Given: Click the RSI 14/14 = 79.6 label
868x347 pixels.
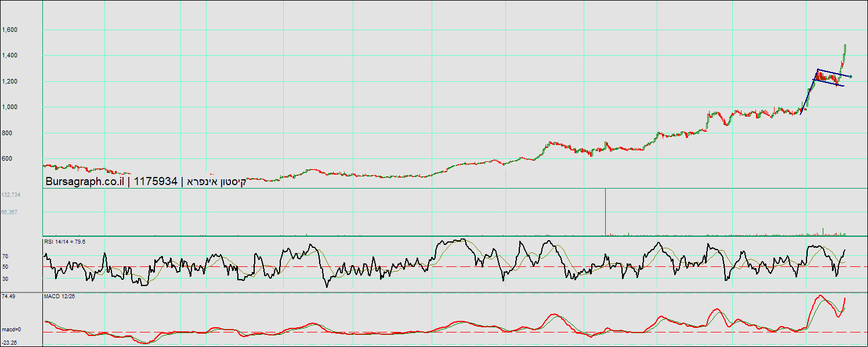Looking at the screenshot, I should [x=65, y=241].
